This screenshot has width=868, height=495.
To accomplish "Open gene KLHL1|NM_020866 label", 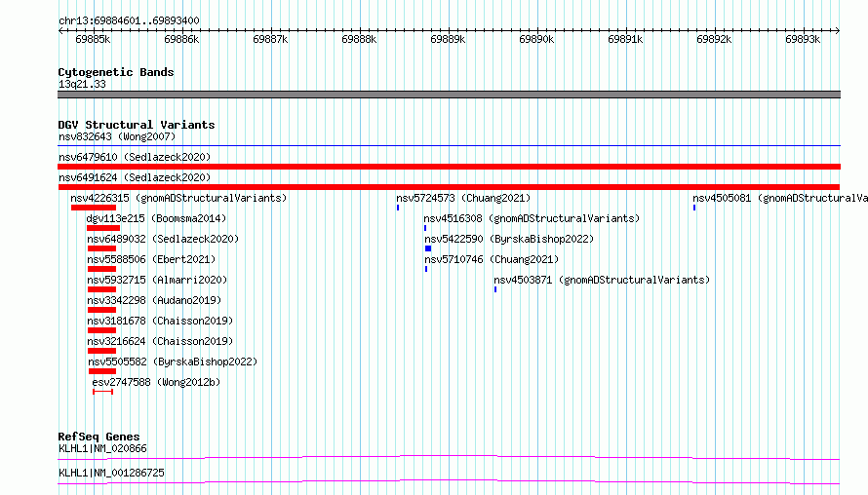I will (103, 448).
